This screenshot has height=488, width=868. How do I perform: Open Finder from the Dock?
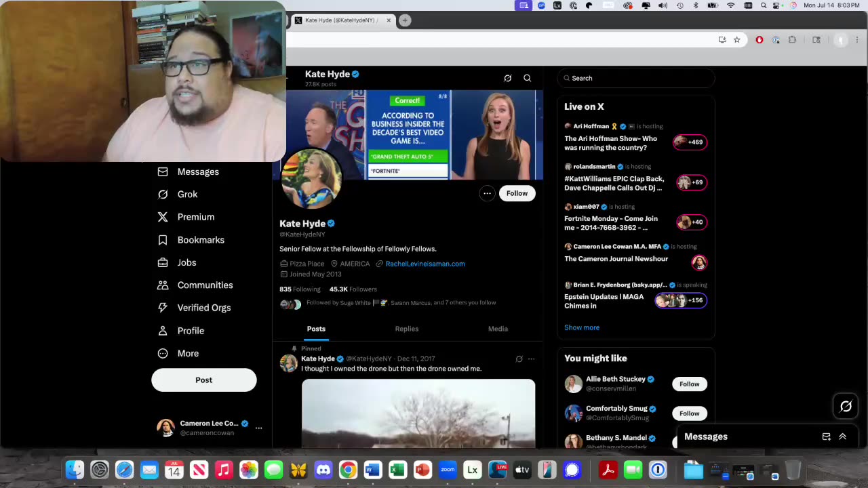point(75,470)
